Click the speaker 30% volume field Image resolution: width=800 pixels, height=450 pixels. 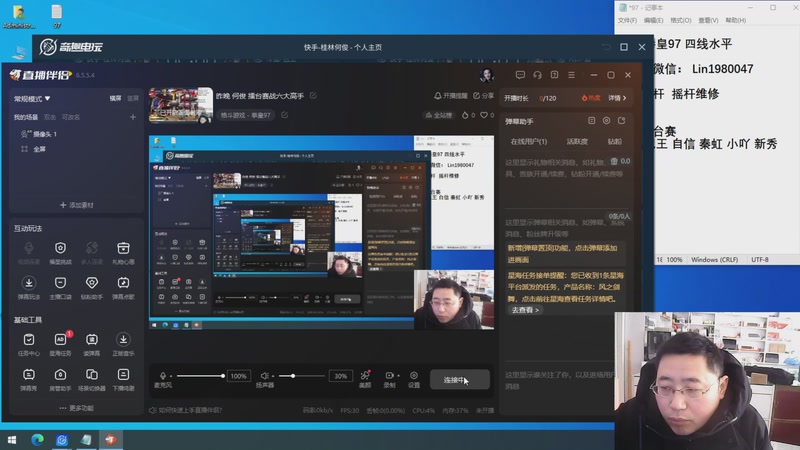(x=340, y=376)
